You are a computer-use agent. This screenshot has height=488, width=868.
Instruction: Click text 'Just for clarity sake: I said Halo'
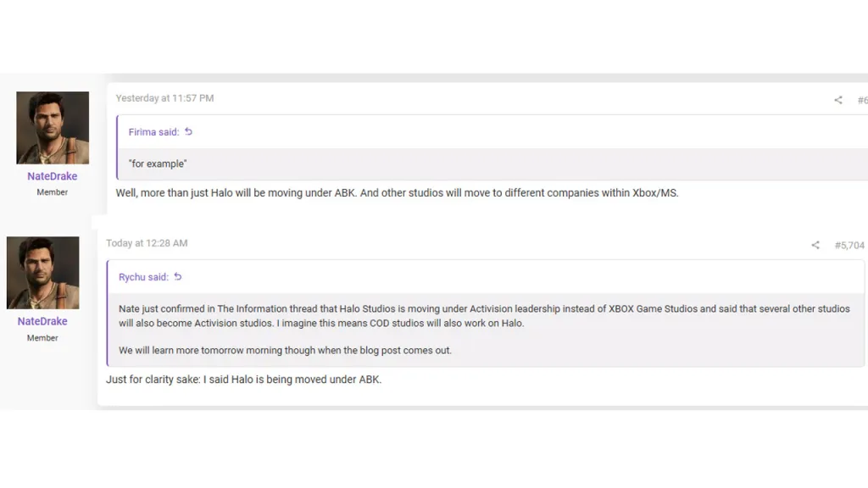click(x=180, y=380)
